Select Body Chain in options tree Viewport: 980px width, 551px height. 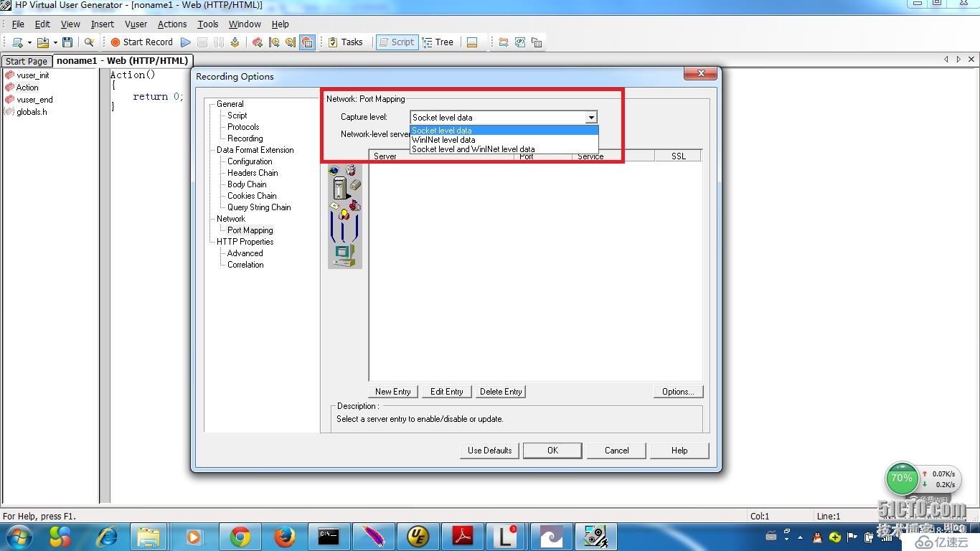tap(247, 184)
